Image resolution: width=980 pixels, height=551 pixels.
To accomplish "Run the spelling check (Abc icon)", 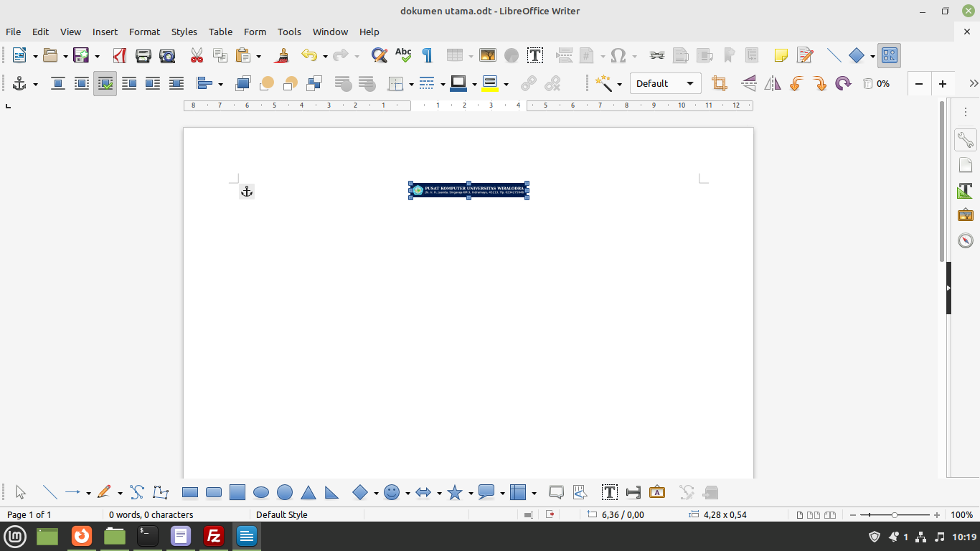I will pos(403,55).
